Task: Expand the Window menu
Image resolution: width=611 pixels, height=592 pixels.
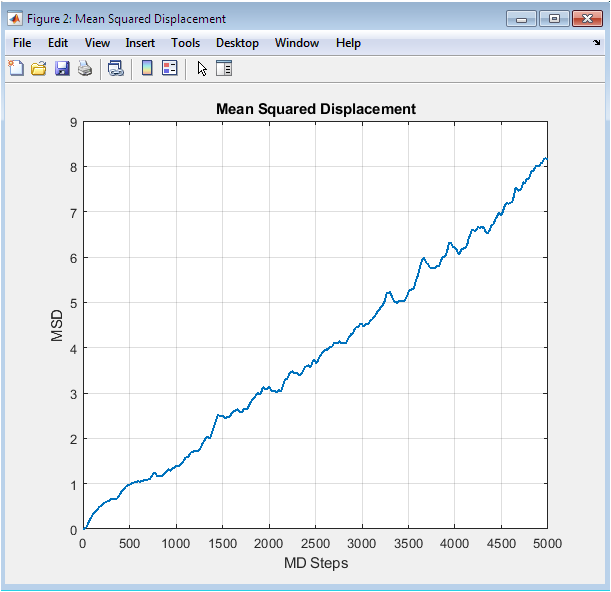Action: (x=297, y=43)
